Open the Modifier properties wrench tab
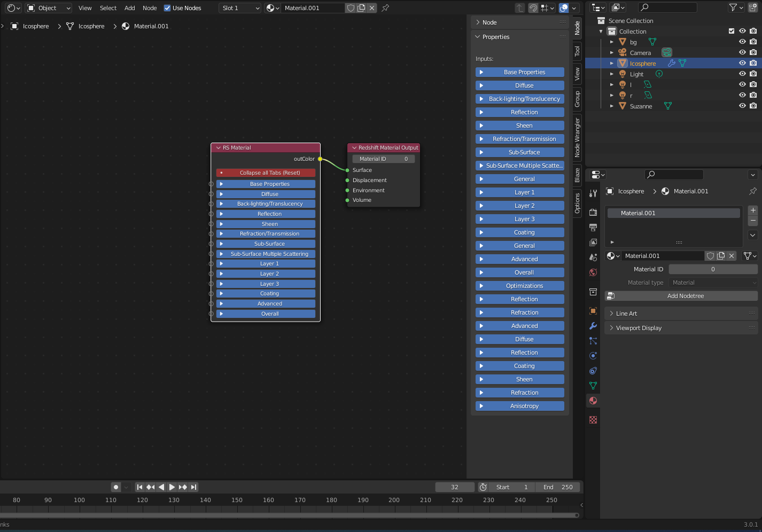The width and height of the screenshot is (762, 532). coord(593,326)
